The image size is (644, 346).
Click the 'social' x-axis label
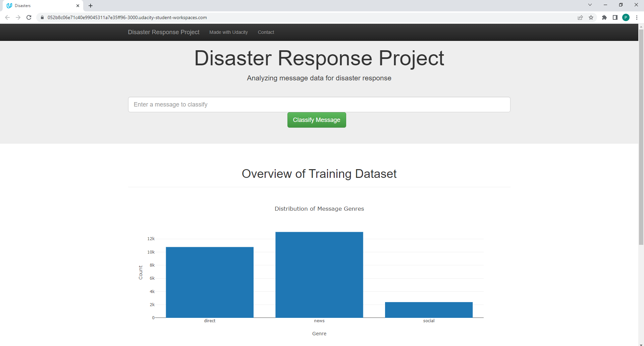429,321
